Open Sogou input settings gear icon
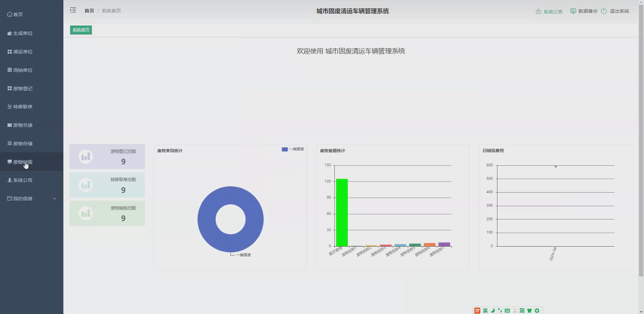644x314 pixels. [x=537, y=310]
